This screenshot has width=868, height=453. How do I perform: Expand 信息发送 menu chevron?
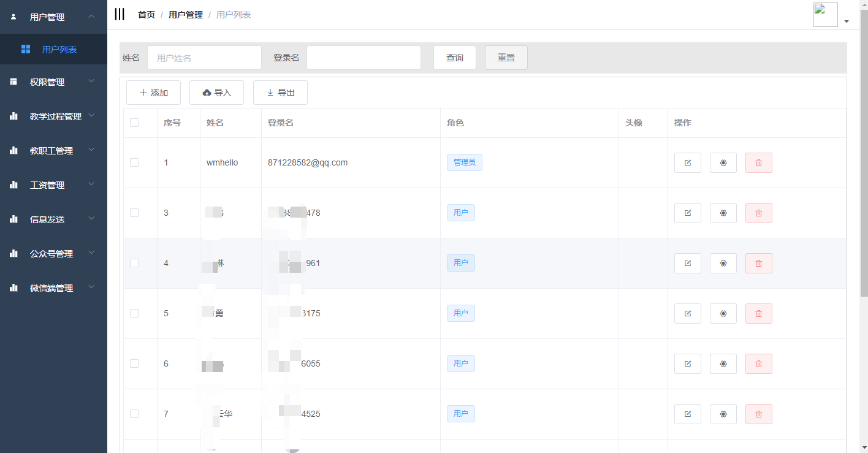[91, 218]
